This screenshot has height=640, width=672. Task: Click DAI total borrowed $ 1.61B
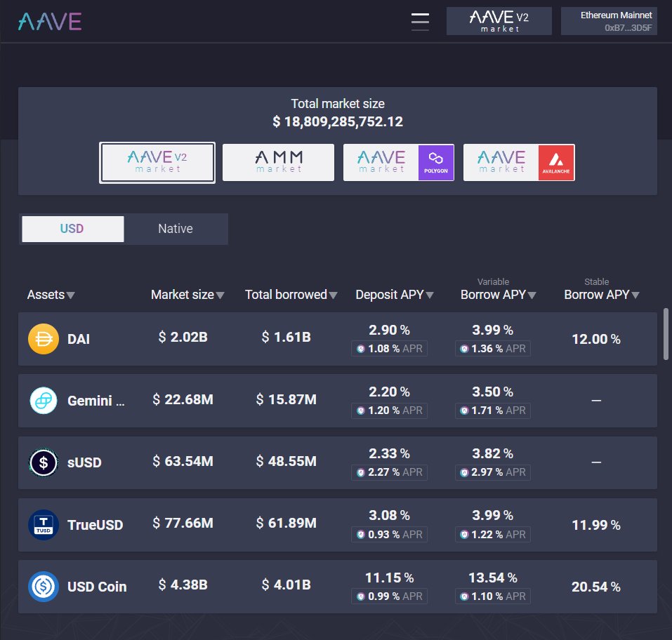pos(286,337)
